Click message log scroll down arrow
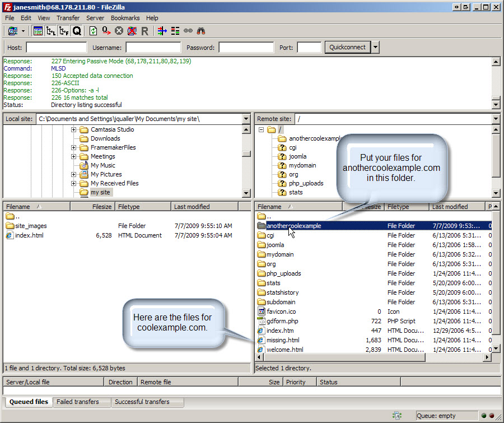The height and width of the screenshot is (423, 504). click(496, 105)
